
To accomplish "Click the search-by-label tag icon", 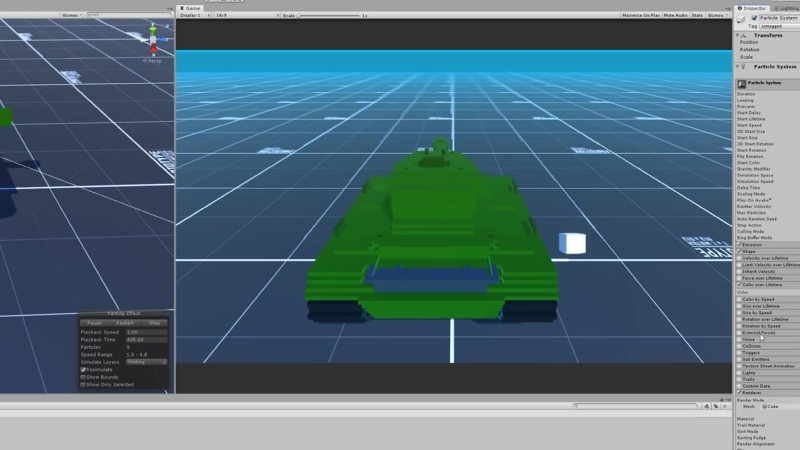I will tap(716, 406).
